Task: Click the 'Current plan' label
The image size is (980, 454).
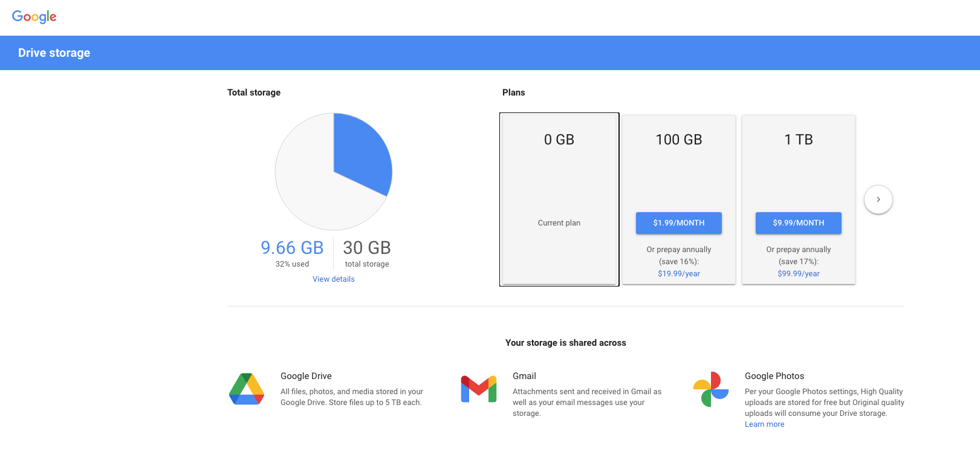Action: (559, 223)
